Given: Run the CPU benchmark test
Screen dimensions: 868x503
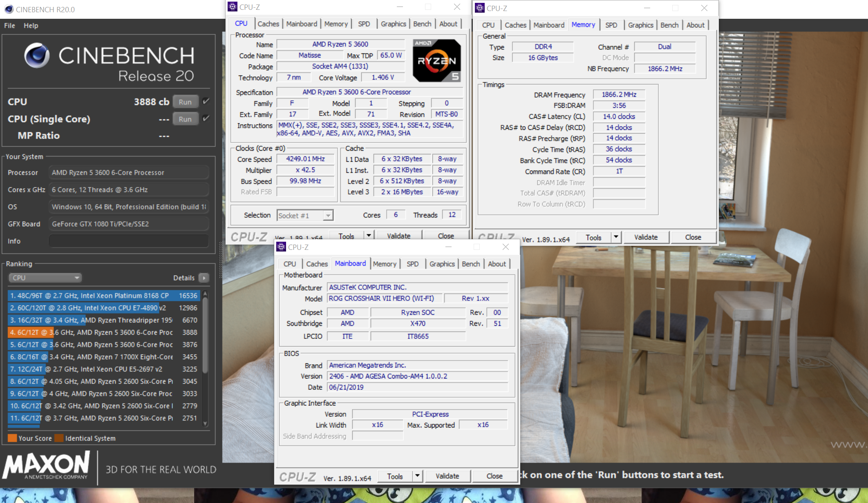Looking at the screenshot, I should (x=185, y=102).
